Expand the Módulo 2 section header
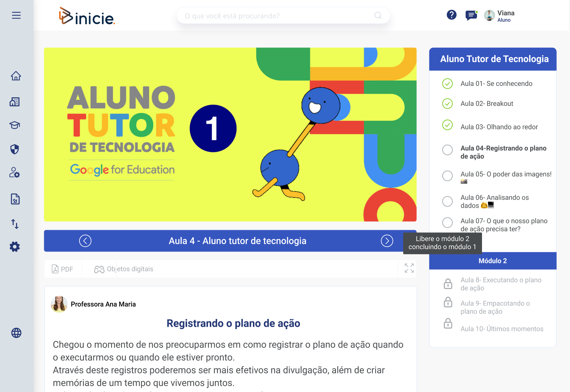The image size is (570, 392). (x=493, y=261)
